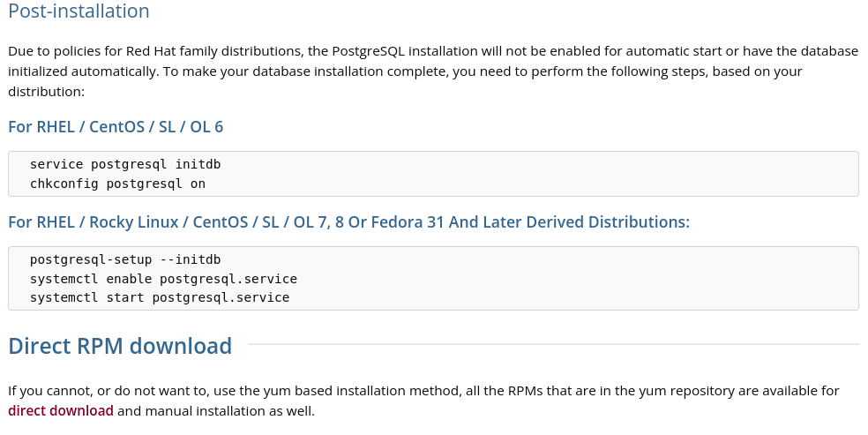This screenshot has width=868, height=435.
Task: Click the word 'distribution:' ending the intro
Action: point(47,92)
